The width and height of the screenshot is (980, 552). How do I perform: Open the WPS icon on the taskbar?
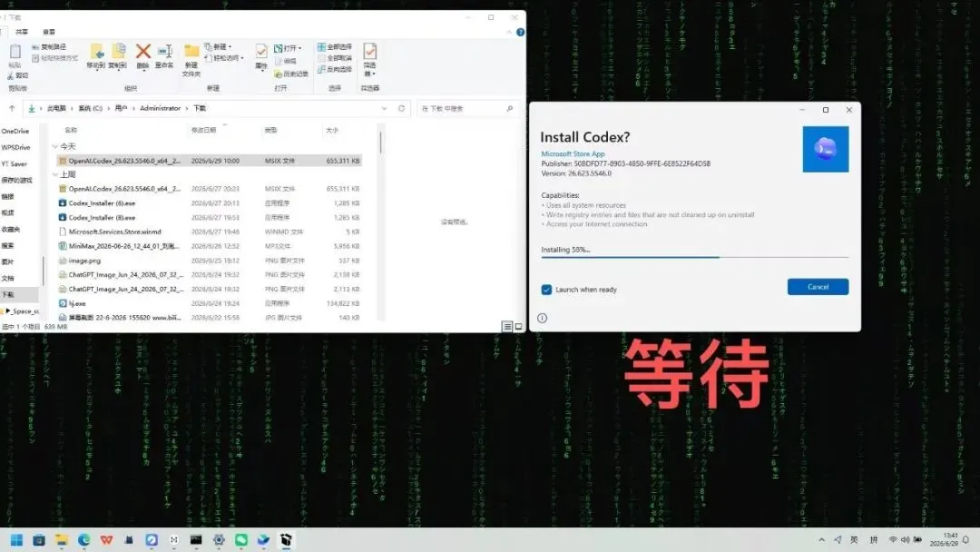point(106,539)
